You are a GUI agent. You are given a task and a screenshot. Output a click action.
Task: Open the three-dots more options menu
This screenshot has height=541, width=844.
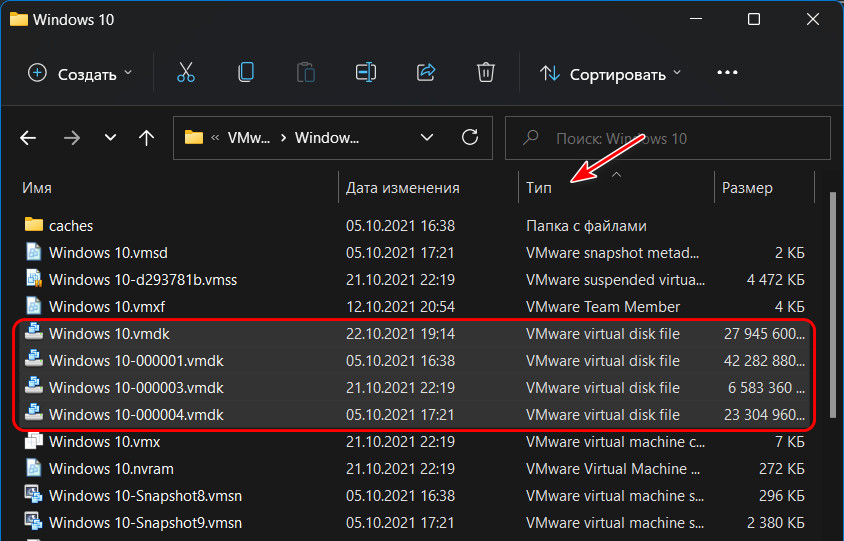[x=727, y=73]
